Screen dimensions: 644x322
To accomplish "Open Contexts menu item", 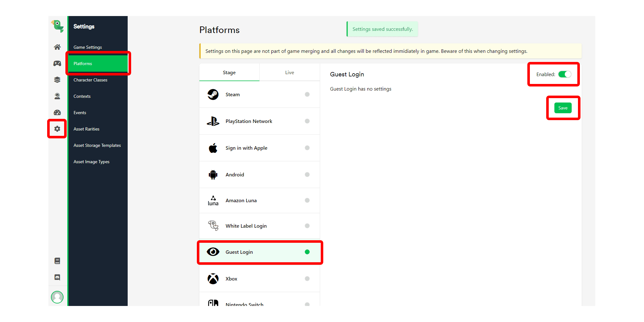I will click(x=98, y=96).
